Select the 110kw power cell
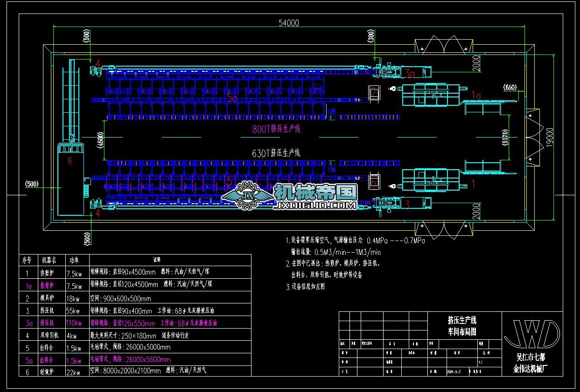 [x=74, y=323]
